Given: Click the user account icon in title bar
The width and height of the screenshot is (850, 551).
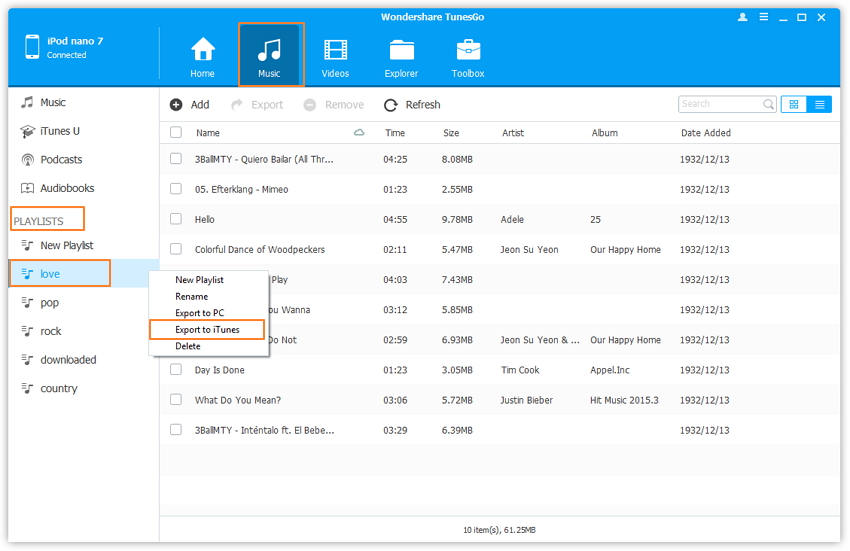Looking at the screenshot, I should tap(742, 17).
